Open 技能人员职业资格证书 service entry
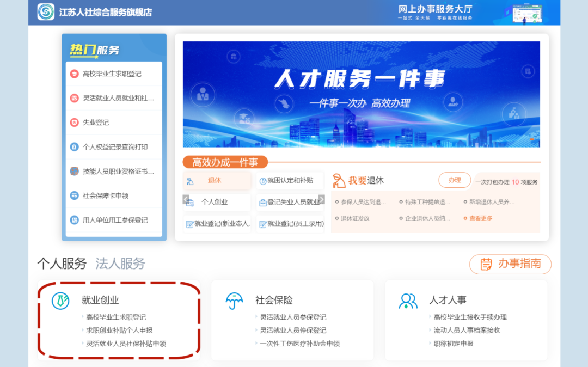 (75, 171)
